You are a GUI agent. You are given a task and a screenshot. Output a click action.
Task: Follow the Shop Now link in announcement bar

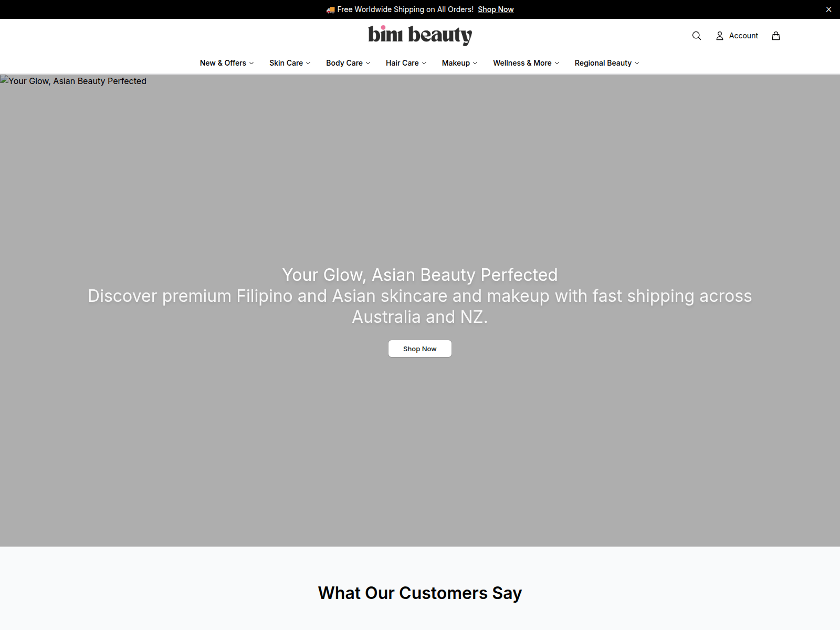pyautogui.click(x=496, y=9)
